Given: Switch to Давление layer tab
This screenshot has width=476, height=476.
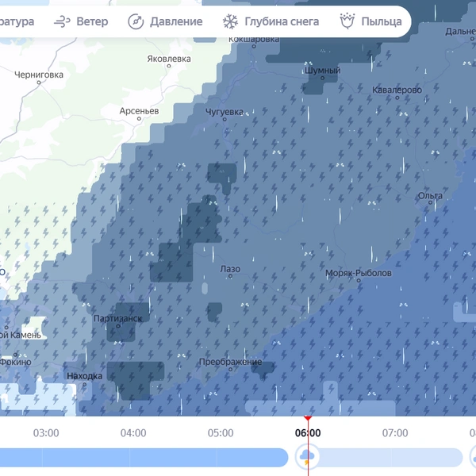Looking at the screenshot, I should point(165,21).
